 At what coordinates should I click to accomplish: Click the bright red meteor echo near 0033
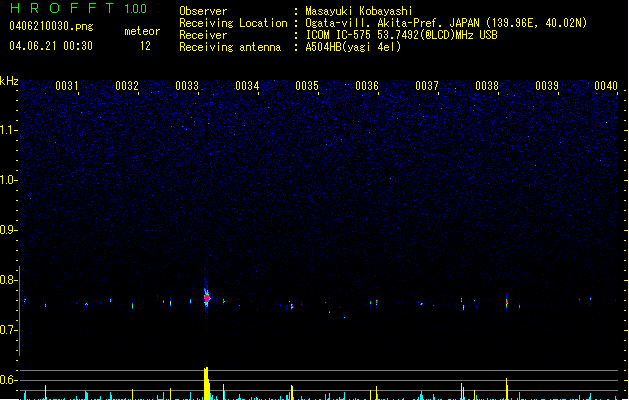[207, 298]
